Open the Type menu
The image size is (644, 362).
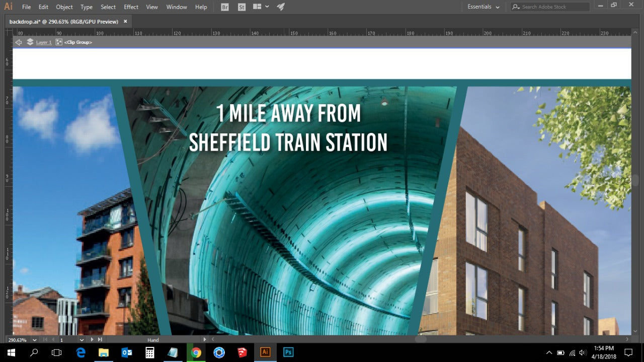[87, 7]
